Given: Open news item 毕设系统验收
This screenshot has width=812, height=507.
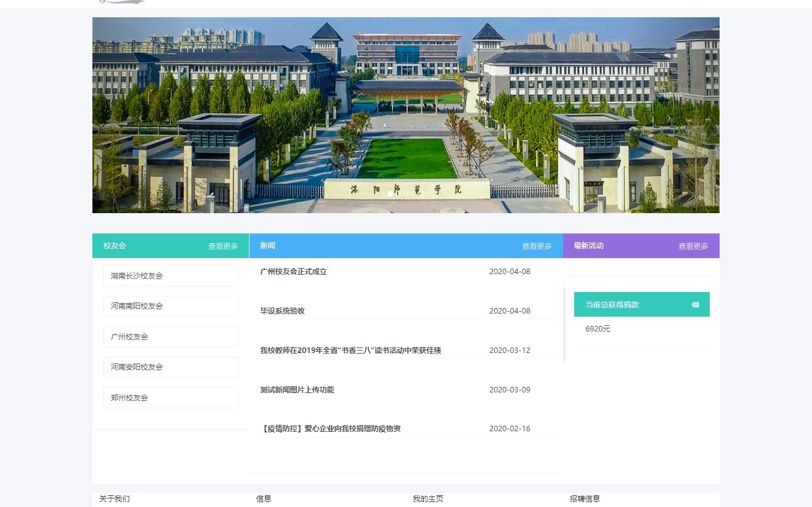Looking at the screenshot, I should coord(282,310).
